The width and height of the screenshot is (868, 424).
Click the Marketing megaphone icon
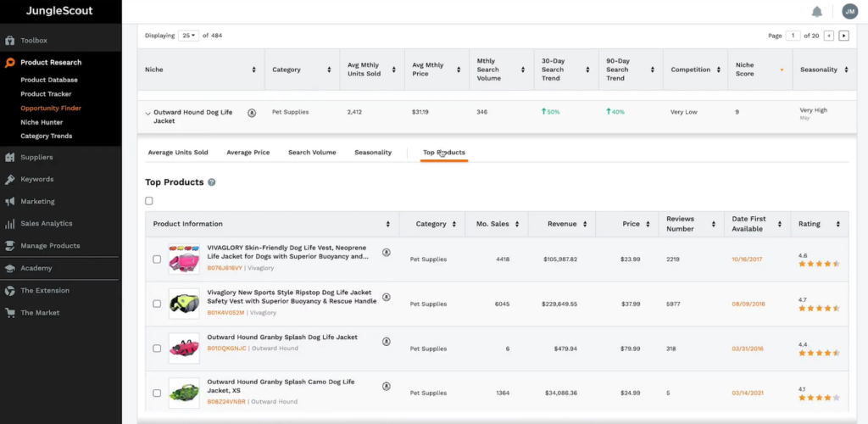coord(9,202)
